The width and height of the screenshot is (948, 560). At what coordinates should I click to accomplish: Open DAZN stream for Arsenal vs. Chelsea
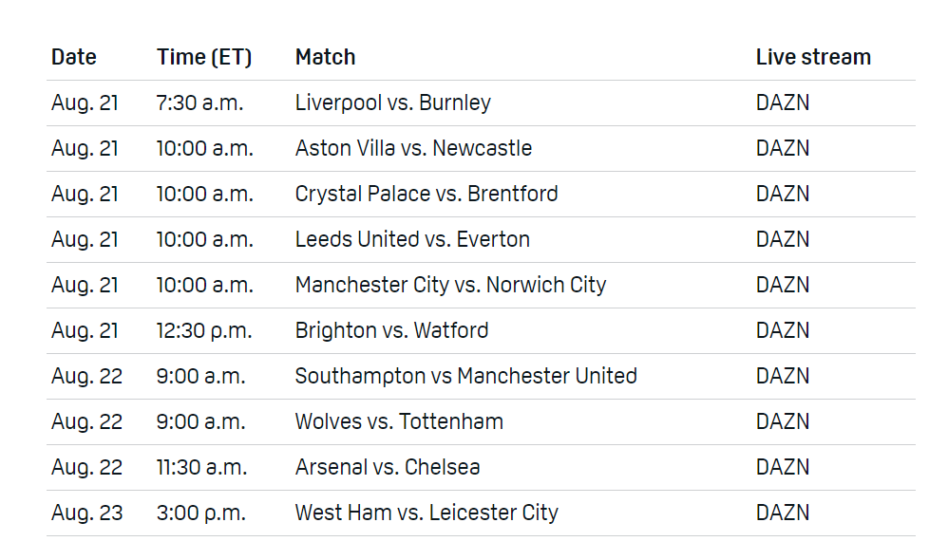[x=783, y=467]
